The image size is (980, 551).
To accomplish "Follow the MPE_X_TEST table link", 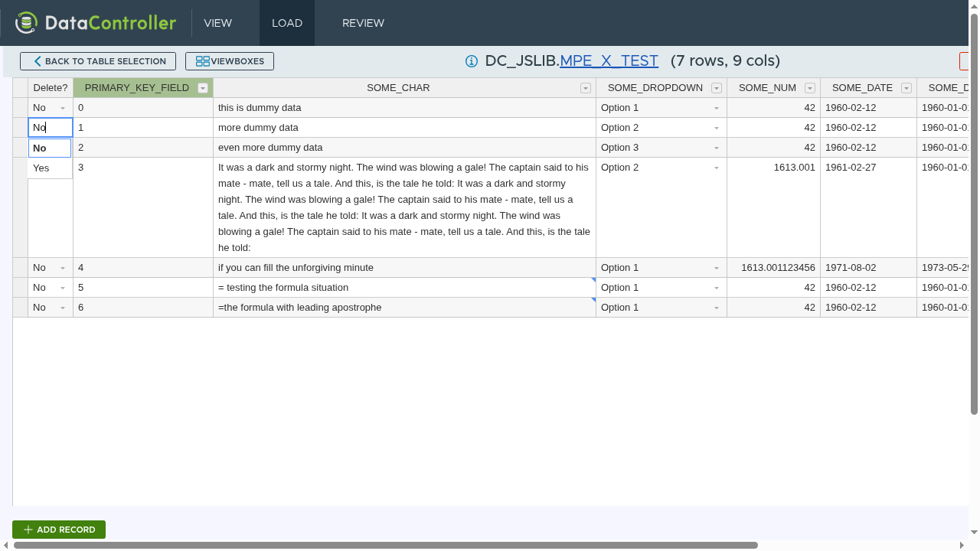I will pos(609,61).
